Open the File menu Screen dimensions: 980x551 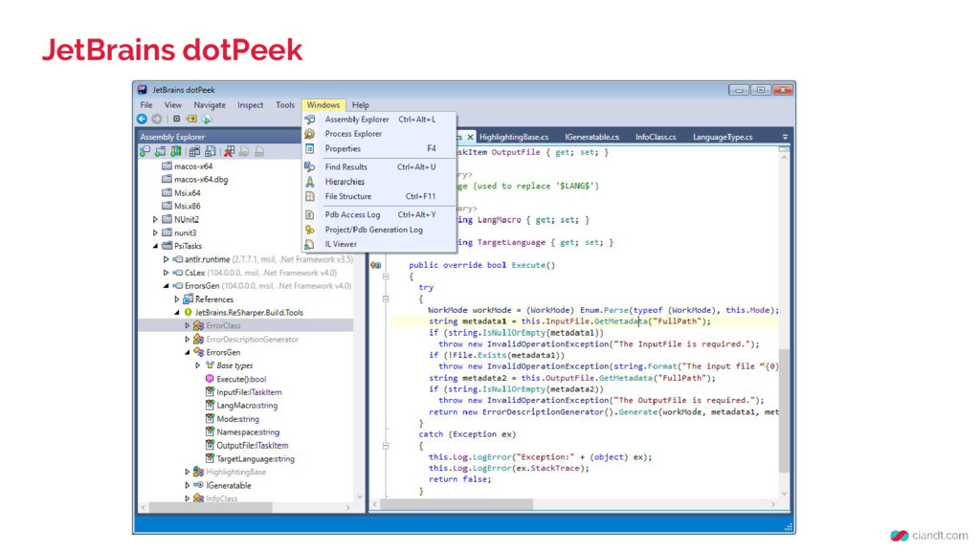(x=146, y=105)
